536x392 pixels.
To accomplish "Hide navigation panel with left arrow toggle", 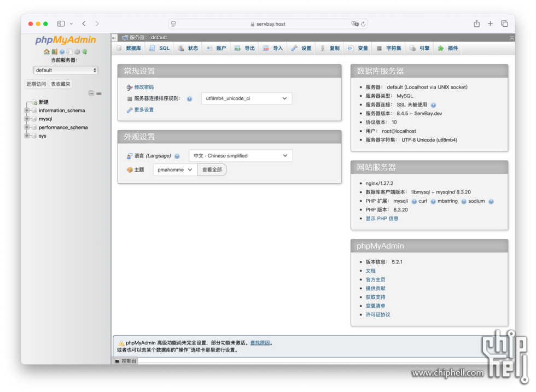I will (114, 38).
